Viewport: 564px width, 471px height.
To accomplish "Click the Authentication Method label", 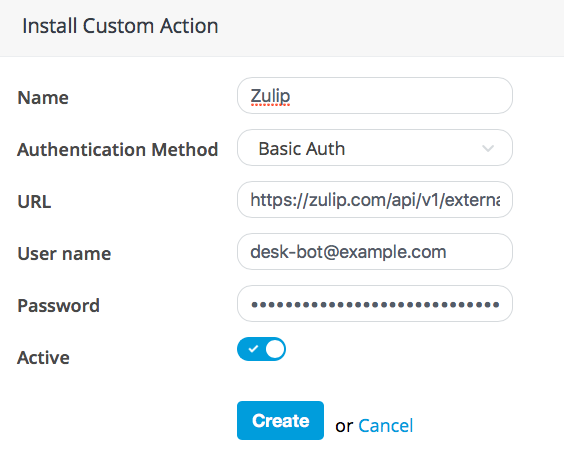I will coord(118,149).
